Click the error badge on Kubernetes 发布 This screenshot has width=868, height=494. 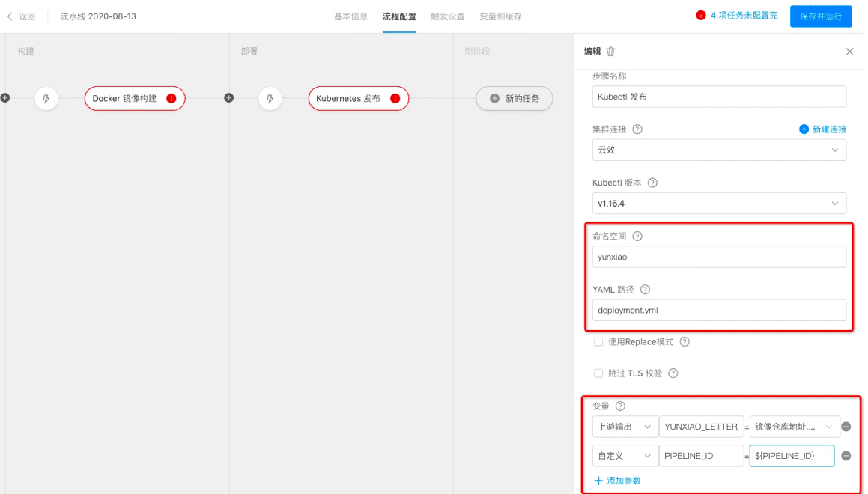tap(395, 99)
